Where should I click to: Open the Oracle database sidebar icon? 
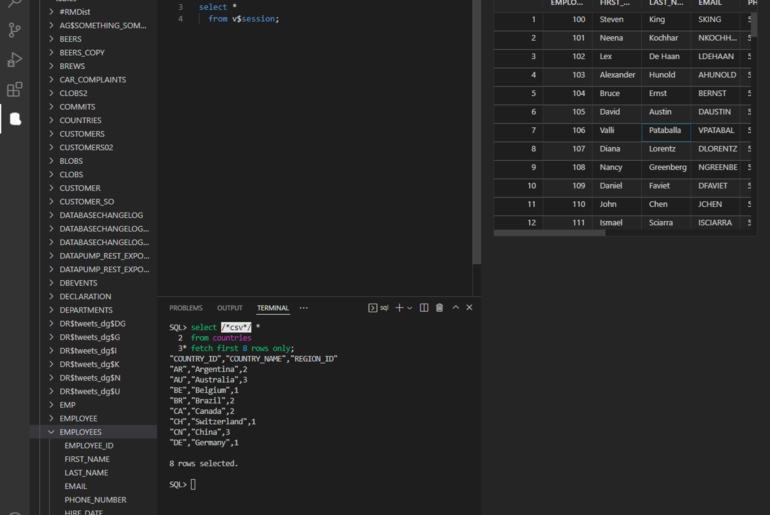pos(15,119)
